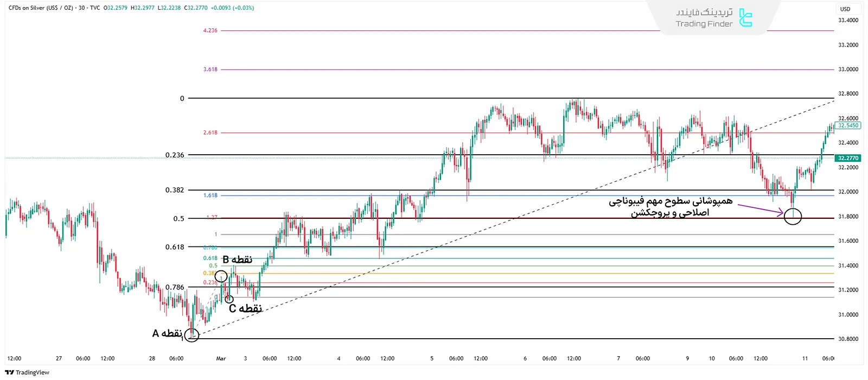This screenshot has width=868, height=380.
Task: Select the small circle at point C
Action: tap(229, 299)
